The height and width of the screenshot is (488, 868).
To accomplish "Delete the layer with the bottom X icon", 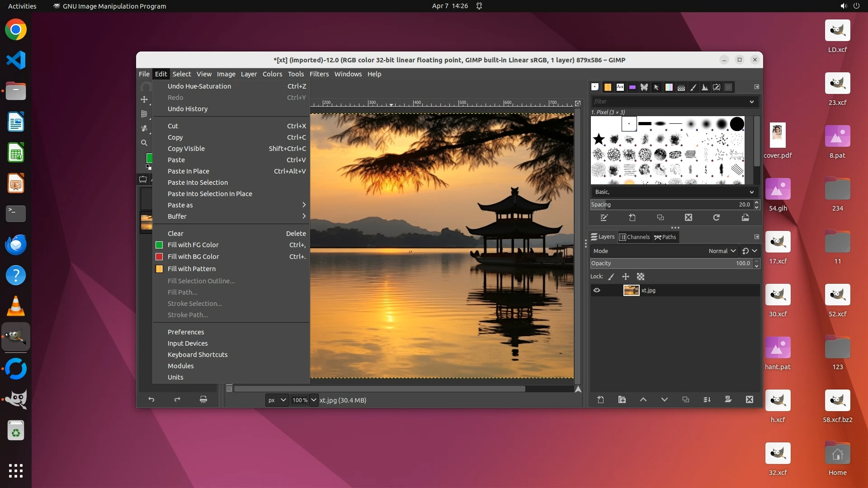I will pyautogui.click(x=750, y=399).
